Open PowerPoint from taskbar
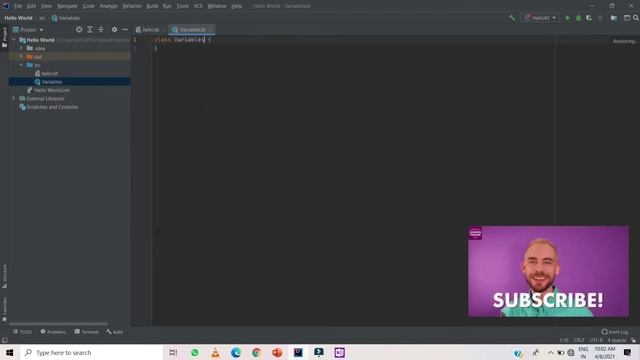The height and width of the screenshot is (360, 640). [x=277, y=352]
